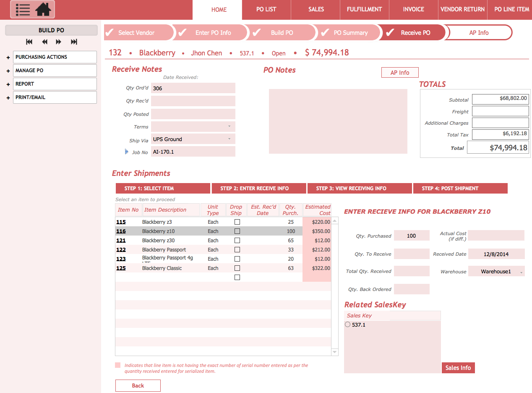Toggle Drop Ship for Blackberry z10
This screenshot has width=532, height=393.
click(237, 231)
